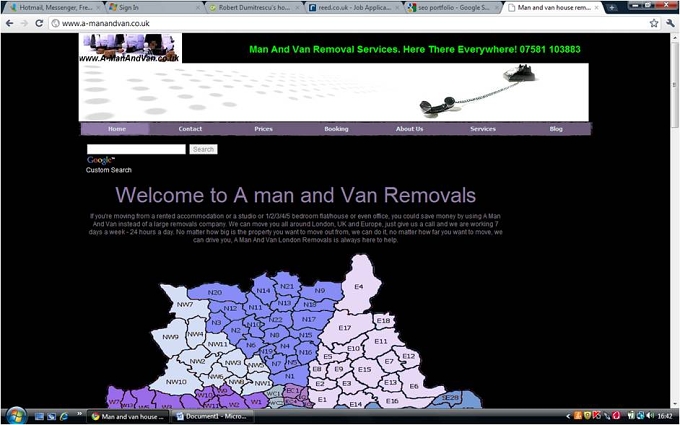Click the NW2 map region
The image size is (680, 425).
pos(197,361)
